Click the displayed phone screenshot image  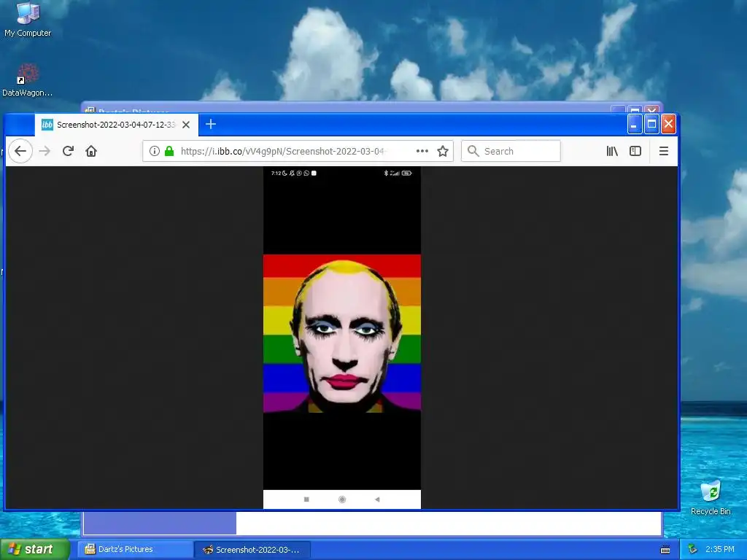(x=342, y=338)
